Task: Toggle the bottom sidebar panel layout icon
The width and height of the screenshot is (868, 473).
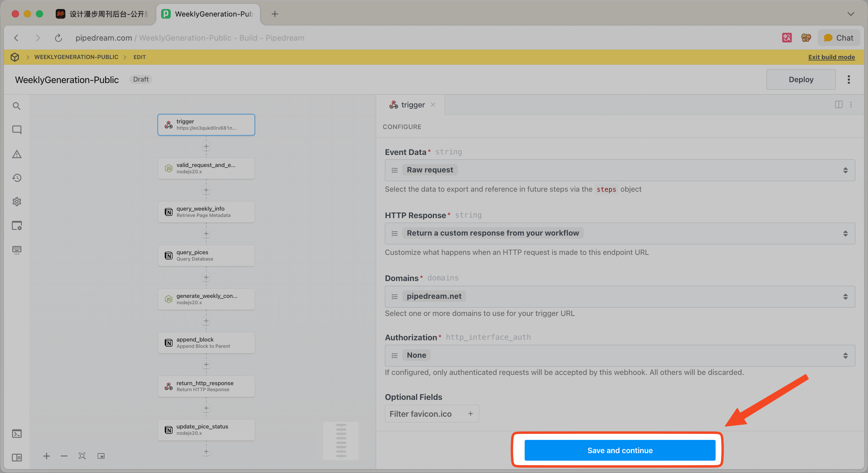Action: coord(17,458)
